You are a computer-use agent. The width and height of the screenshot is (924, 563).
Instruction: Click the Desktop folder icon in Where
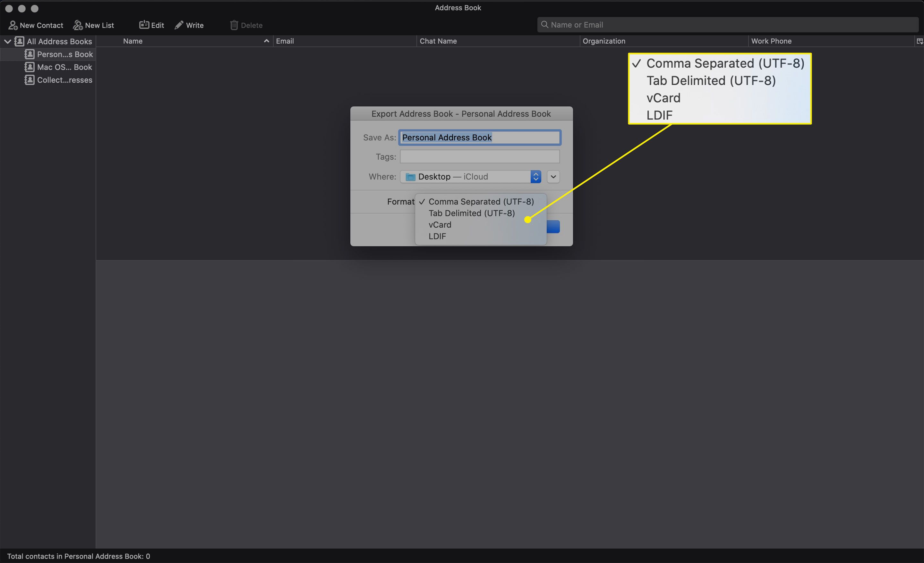411,177
